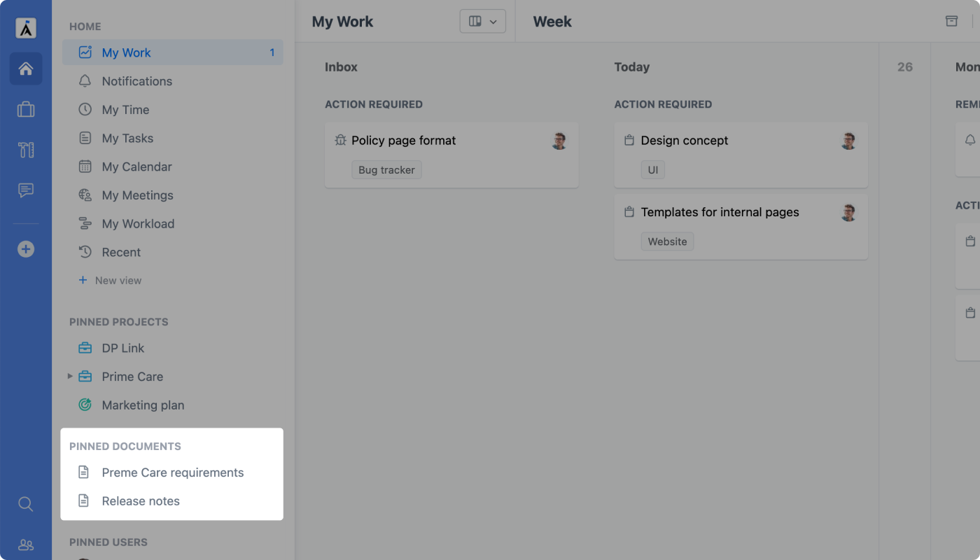980x560 pixels.
Task: Open search magnifier icon at bottom left
Action: pyautogui.click(x=26, y=504)
